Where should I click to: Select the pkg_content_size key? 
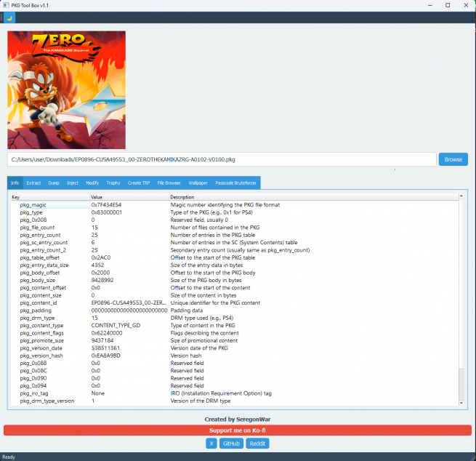[41, 295]
